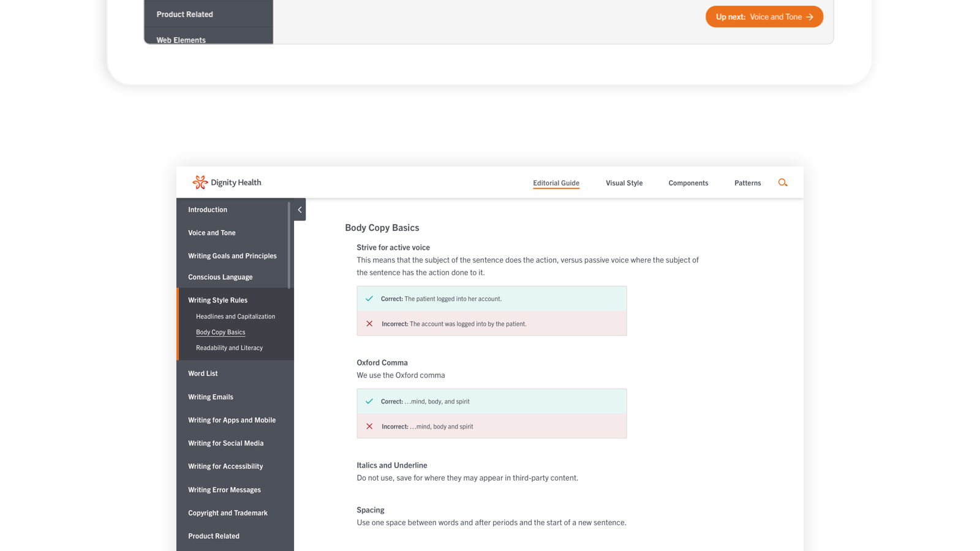Image resolution: width=980 pixels, height=551 pixels.
Task: Open Voice and Tone in the lower sidebar
Action: 212,233
